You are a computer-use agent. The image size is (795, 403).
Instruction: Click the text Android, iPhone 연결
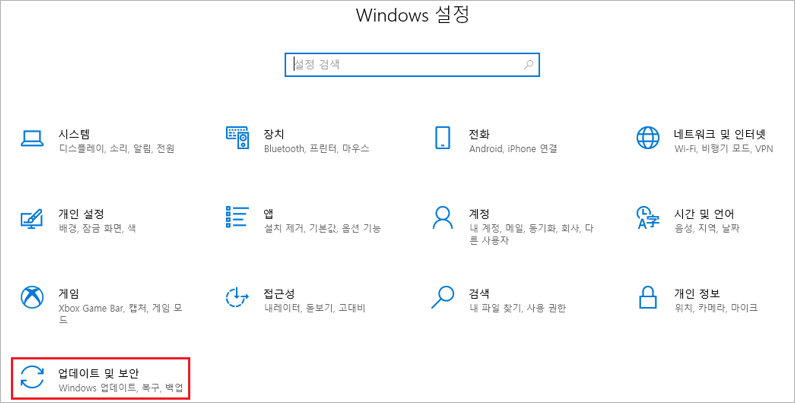(513, 149)
